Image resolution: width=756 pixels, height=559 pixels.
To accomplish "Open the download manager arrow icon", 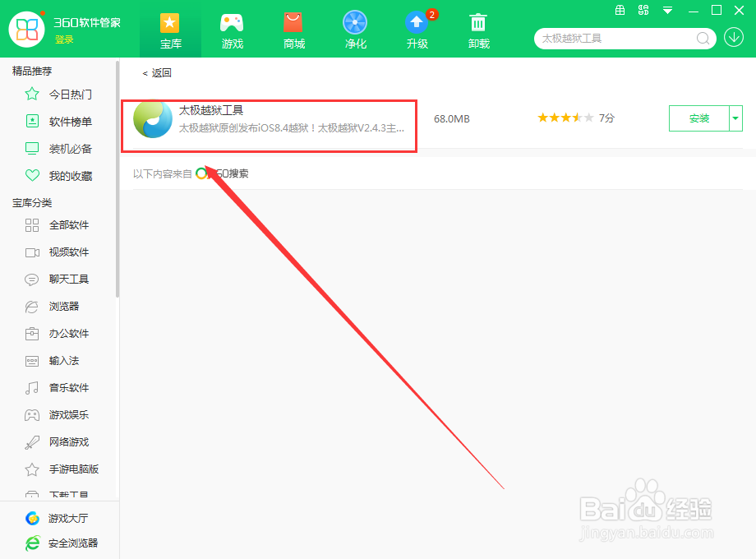I will pyautogui.click(x=734, y=38).
